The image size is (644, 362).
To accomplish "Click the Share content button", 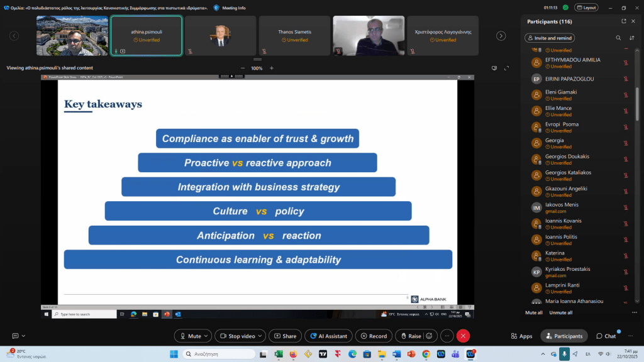I will click(x=284, y=336).
